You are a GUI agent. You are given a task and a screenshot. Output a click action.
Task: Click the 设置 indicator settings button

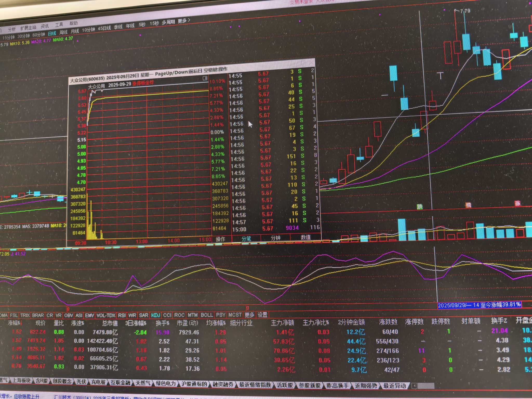point(262,315)
